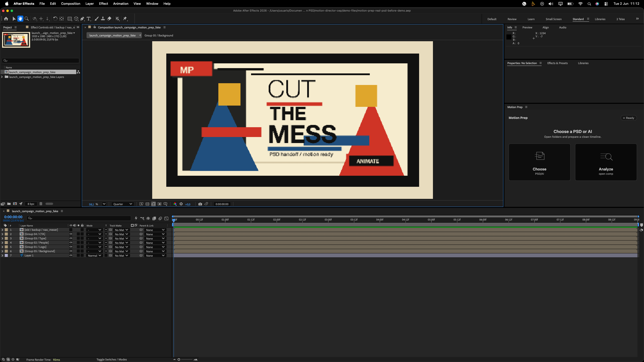Select the Brush tool
This screenshot has height=362, width=644.
click(x=97, y=19)
